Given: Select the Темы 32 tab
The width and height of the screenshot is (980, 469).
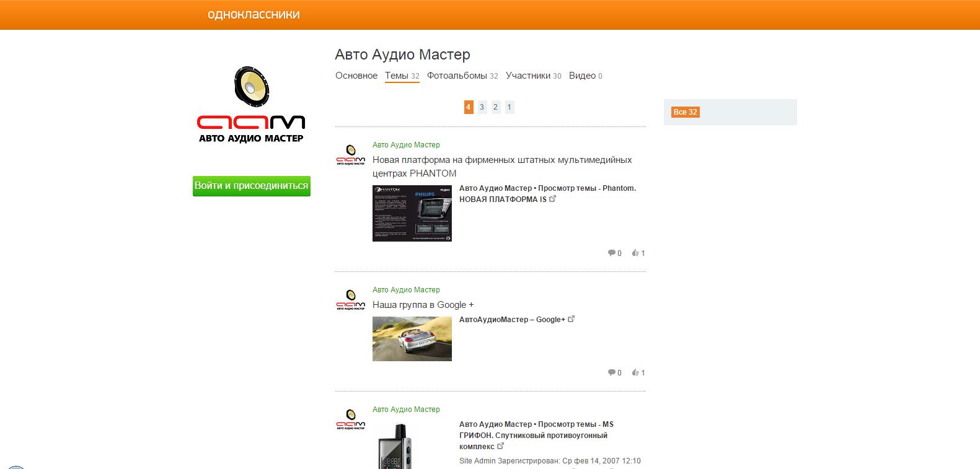Looking at the screenshot, I should (402, 76).
